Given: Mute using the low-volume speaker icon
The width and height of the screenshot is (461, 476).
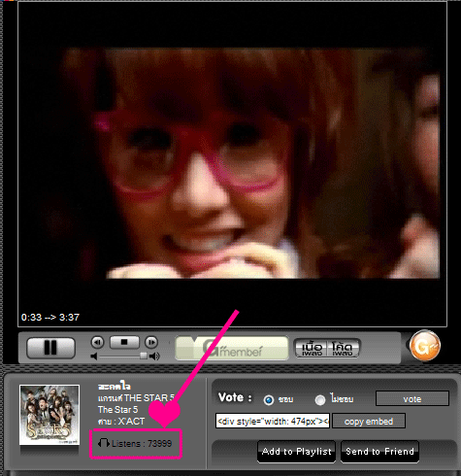Looking at the screenshot, I should click(94, 357).
